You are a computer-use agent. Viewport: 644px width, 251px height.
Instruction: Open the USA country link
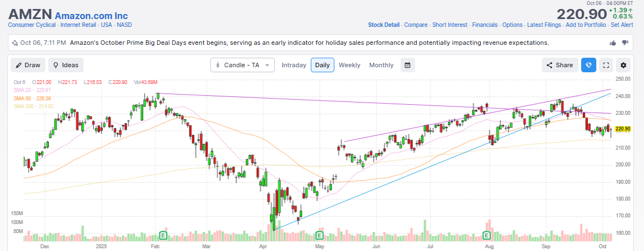[107, 25]
